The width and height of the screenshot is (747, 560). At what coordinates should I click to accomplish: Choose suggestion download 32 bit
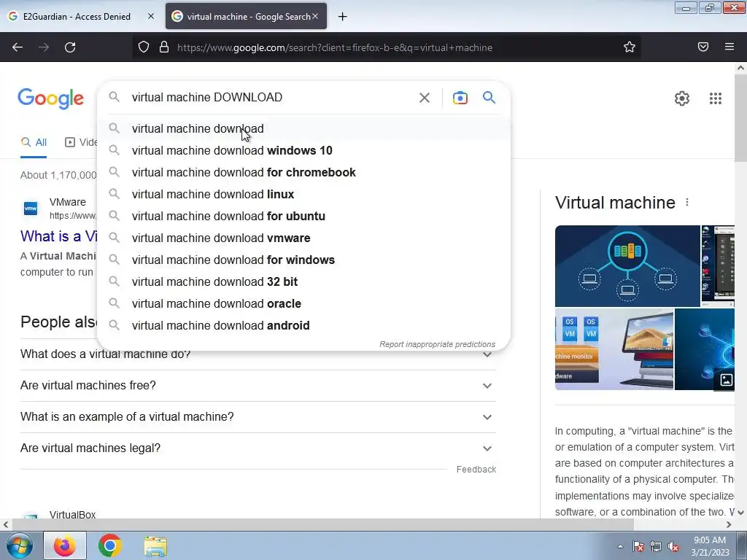coord(303,282)
